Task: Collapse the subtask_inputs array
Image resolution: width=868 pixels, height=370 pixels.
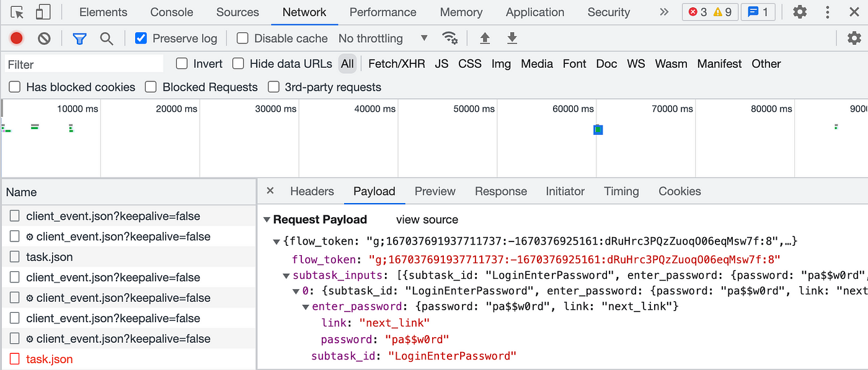Action: pos(286,276)
